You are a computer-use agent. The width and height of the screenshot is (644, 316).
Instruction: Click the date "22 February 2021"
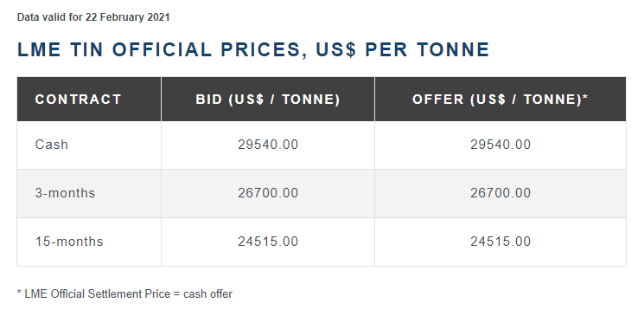coord(127,17)
